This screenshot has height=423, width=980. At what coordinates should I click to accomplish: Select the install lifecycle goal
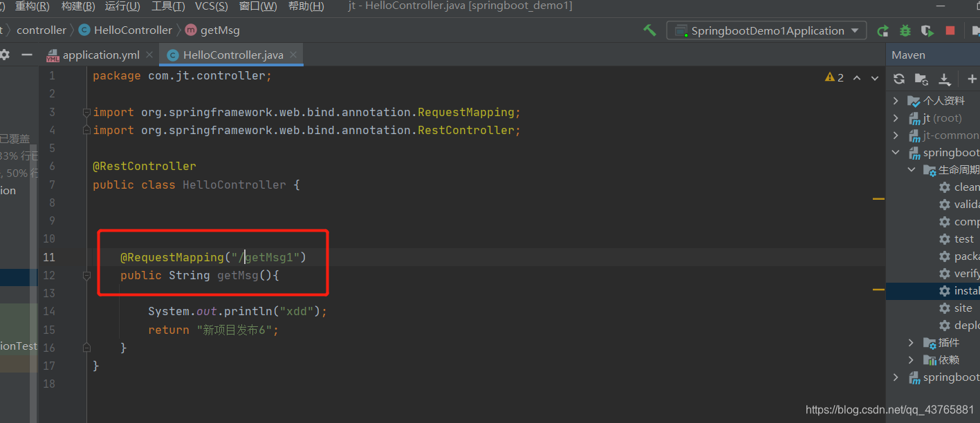pyautogui.click(x=959, y=291)
